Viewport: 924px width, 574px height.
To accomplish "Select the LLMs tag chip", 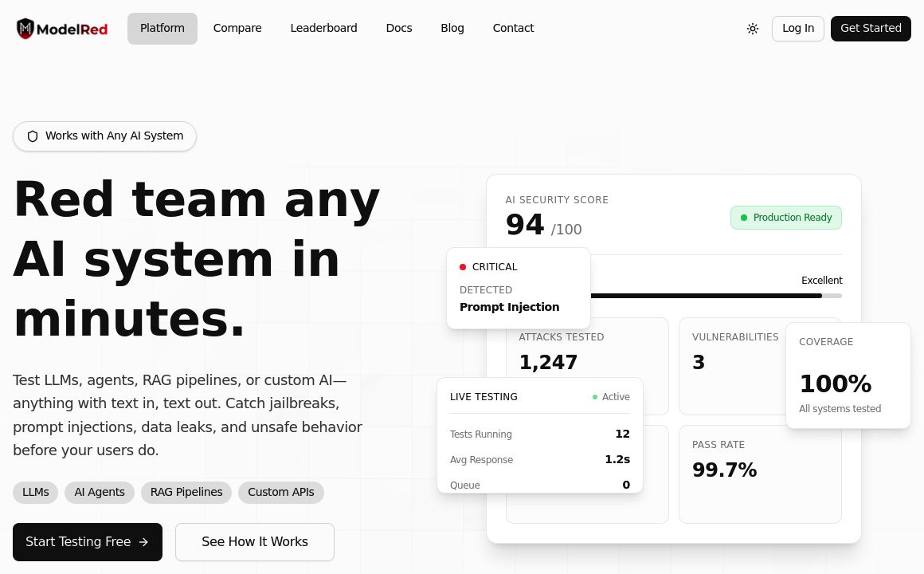I will 36,493.
